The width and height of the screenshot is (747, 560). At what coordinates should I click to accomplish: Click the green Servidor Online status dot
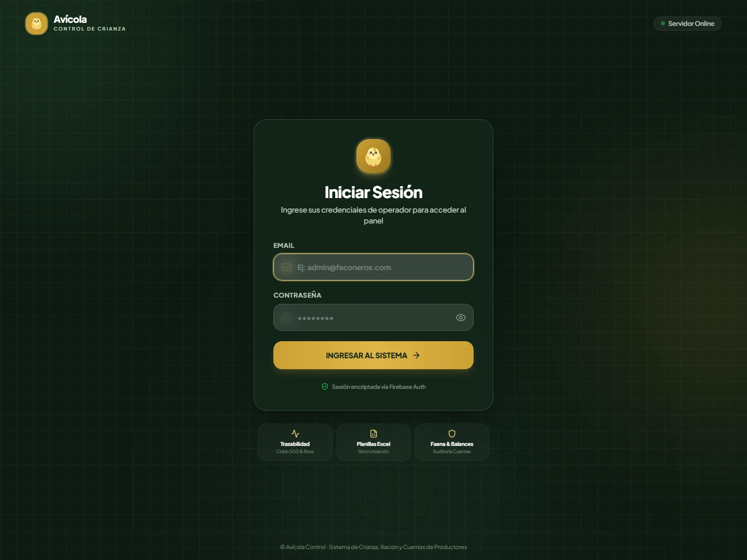[x=663, y=23]
